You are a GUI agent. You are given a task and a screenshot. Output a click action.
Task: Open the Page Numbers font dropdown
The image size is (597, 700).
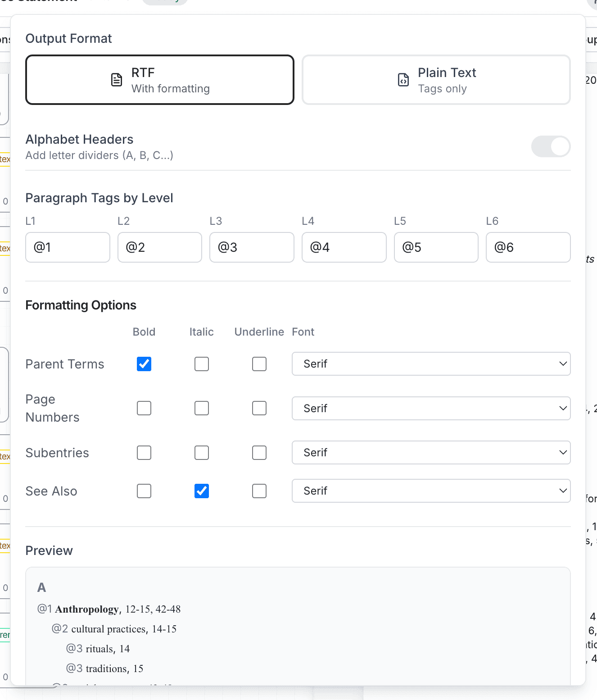click(431, 408)
